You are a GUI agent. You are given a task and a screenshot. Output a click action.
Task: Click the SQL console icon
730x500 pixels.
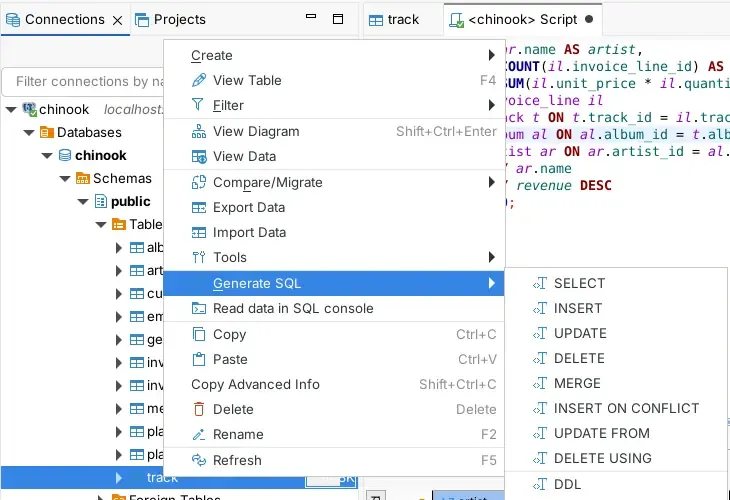[x=199, y=308]
